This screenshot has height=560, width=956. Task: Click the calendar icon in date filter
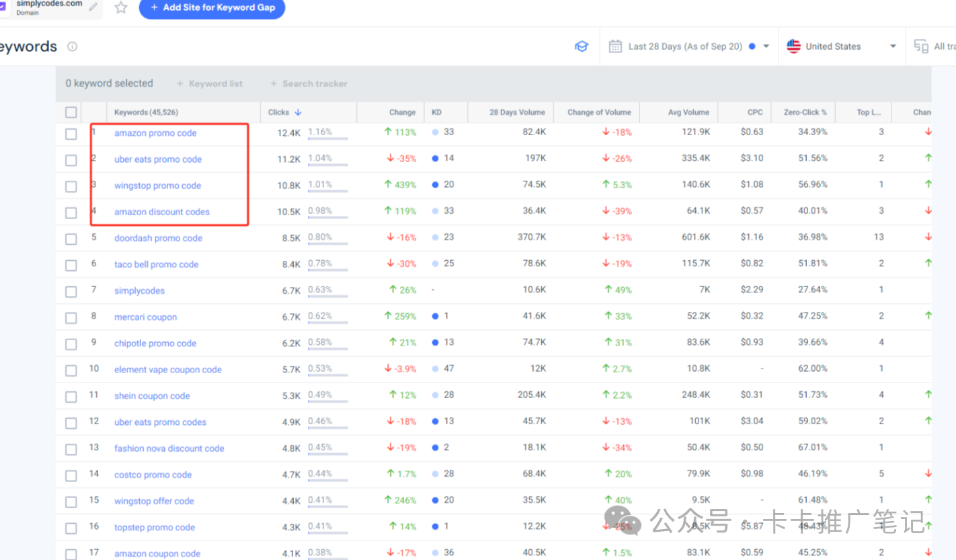(x=614, y=46)
